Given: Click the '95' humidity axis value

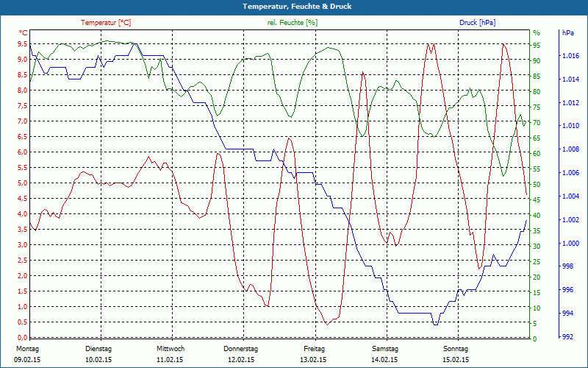Looking at the screenshot, I should coord(537,46).
